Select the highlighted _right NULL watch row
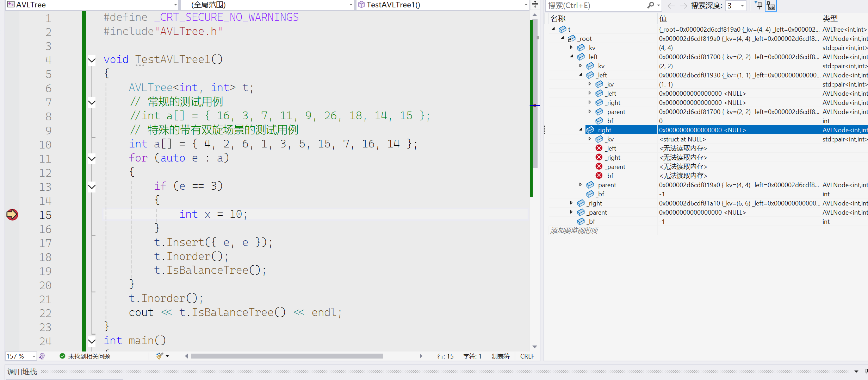 pyautogui.click(x=706, y=130)
